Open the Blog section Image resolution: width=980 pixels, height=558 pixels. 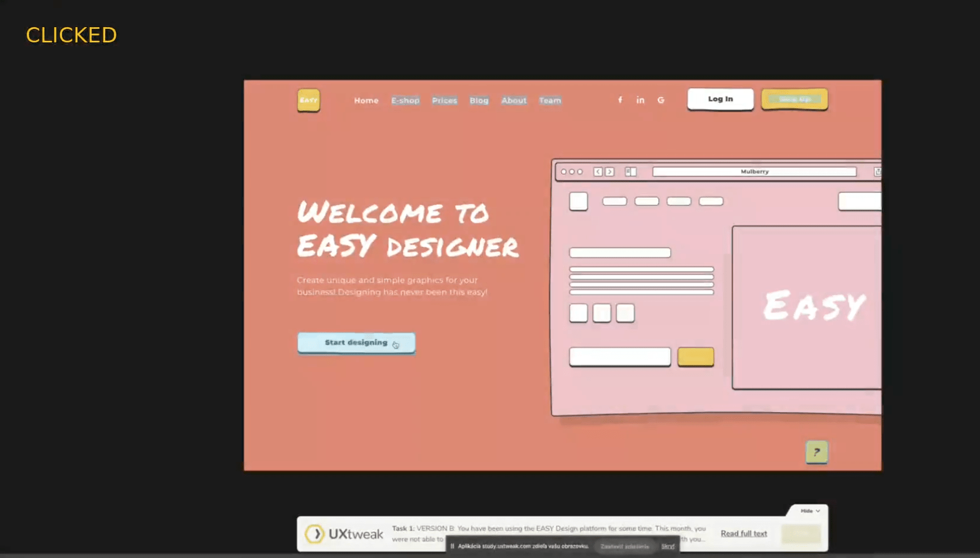tap(478, 100)
